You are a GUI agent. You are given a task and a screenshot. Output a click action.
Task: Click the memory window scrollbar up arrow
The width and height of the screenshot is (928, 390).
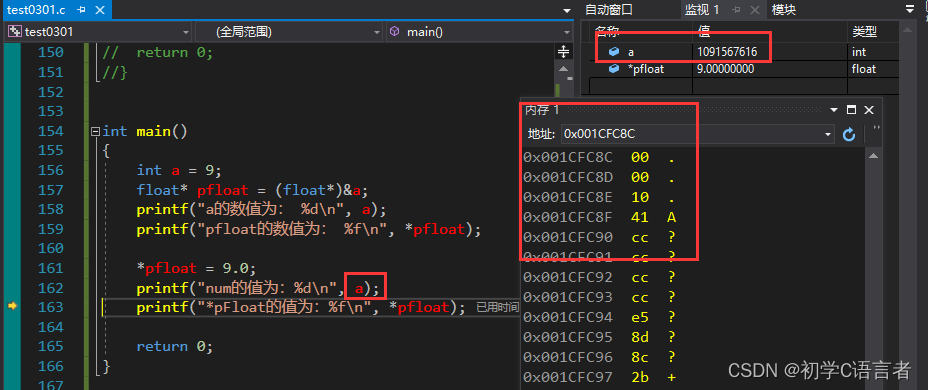[873, 155]
